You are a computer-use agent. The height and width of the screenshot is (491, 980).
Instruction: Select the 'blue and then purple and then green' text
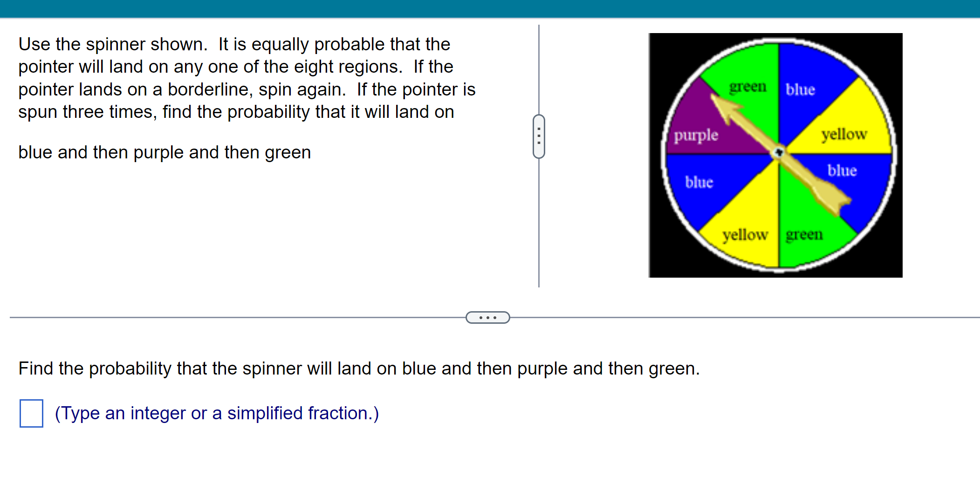click(164, 152)
